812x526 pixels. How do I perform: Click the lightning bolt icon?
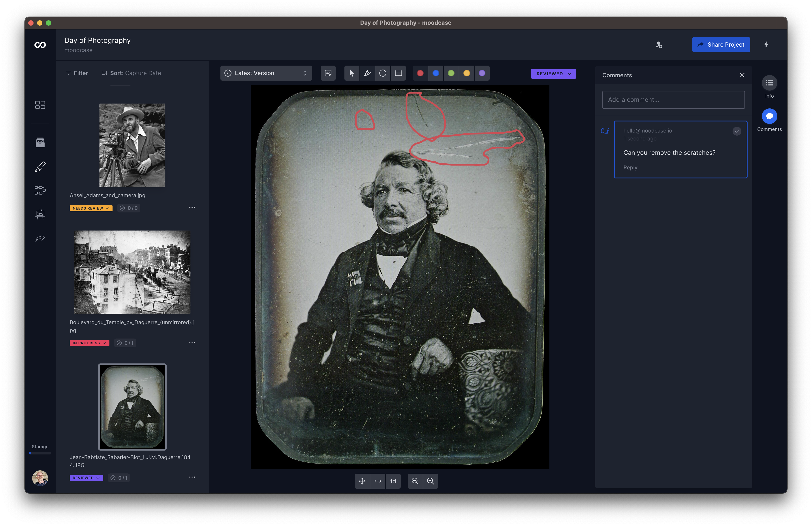point(766,45)
